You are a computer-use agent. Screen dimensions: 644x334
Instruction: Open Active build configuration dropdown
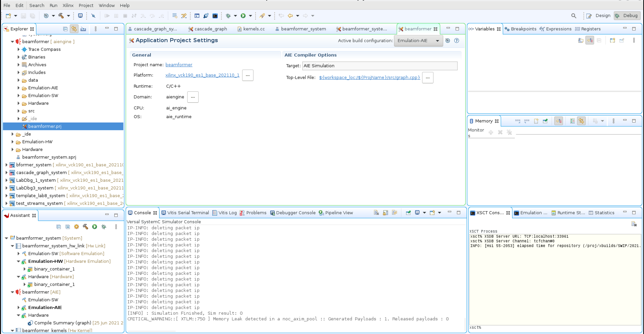(x=418, y=41)
